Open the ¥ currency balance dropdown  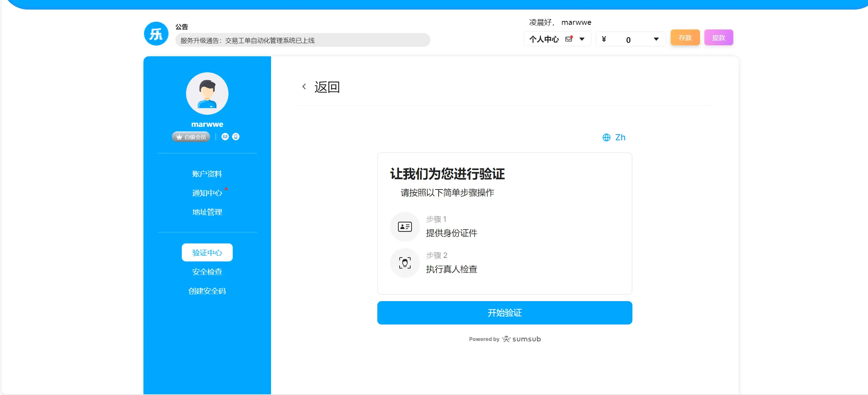tap(656, 39)
